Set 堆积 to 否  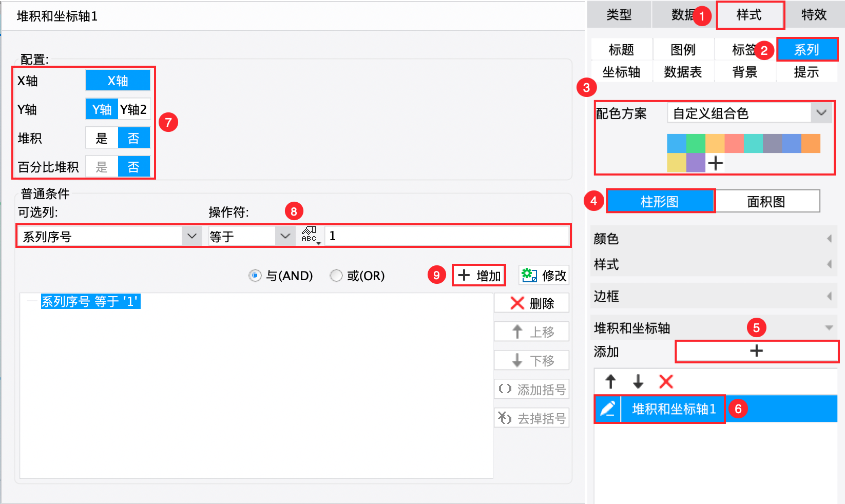[134, 138]
